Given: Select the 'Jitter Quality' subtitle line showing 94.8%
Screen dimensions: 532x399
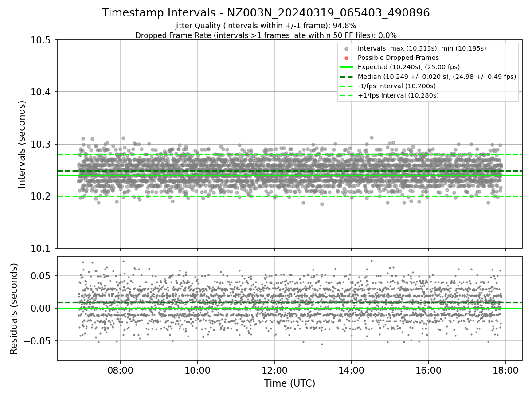Looking at the screenshot, I should pos(266,26).
